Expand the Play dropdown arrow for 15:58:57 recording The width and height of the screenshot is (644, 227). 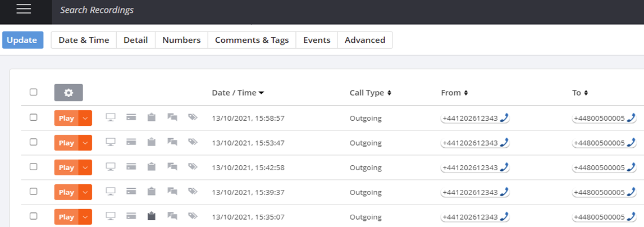tap(85, 119)
